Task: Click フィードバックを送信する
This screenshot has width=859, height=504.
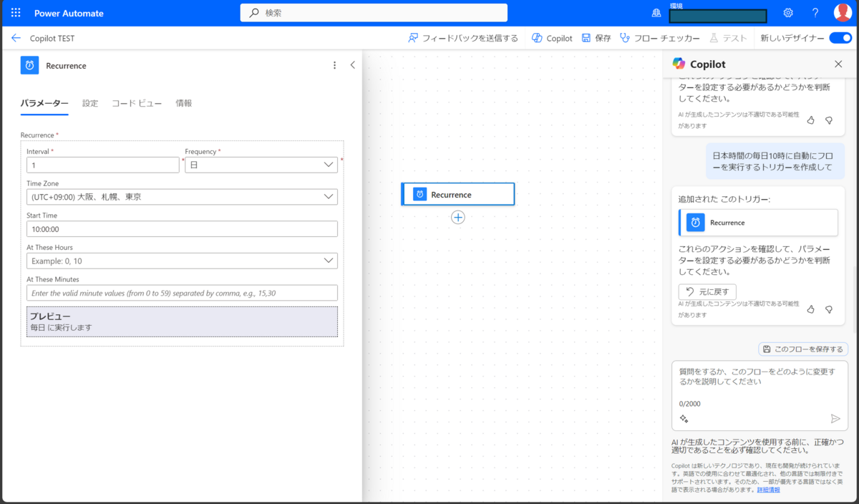Action: (463, 38)
